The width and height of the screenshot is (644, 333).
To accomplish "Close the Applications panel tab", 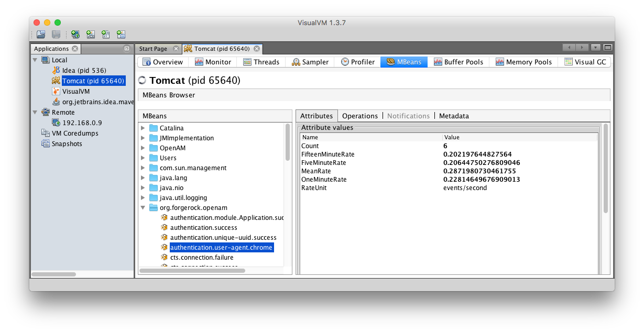I will click(x=75, y=49).
